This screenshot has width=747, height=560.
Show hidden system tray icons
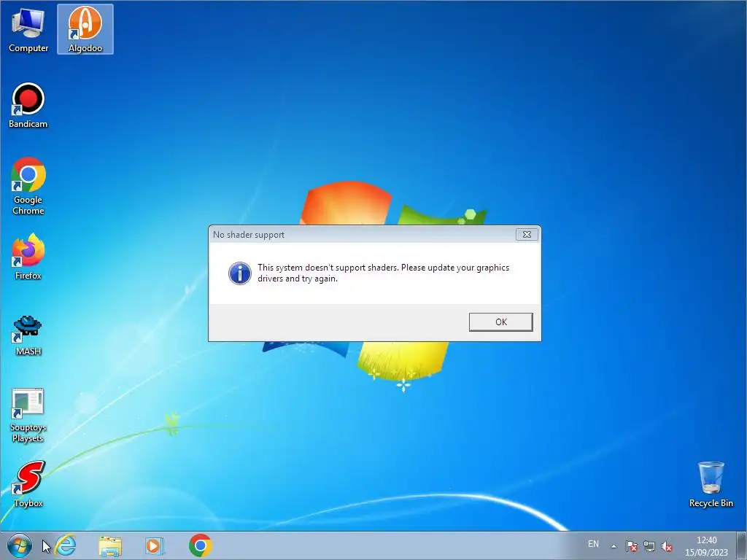(614, 546)
